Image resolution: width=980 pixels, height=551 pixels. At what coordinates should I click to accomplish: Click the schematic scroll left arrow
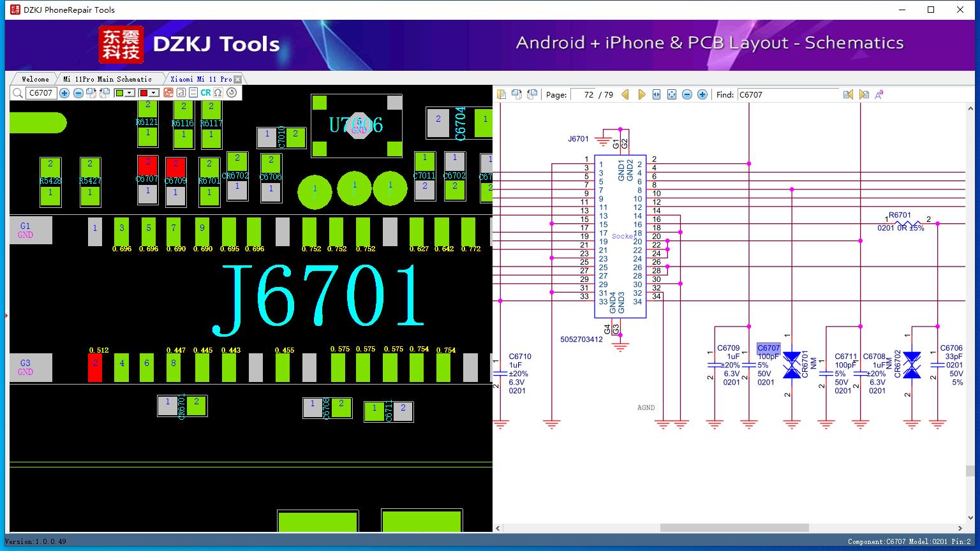[x=498, y=528]
